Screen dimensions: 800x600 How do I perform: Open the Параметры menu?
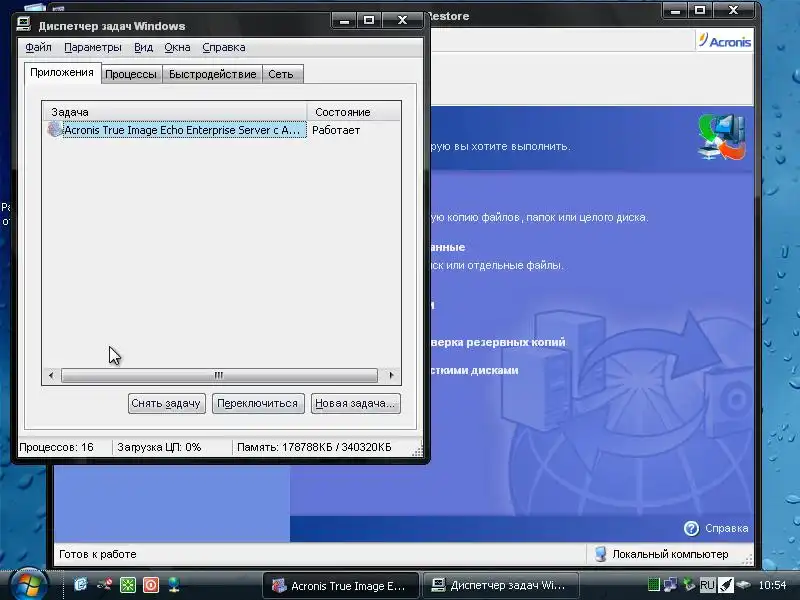[x=93, y=47]
